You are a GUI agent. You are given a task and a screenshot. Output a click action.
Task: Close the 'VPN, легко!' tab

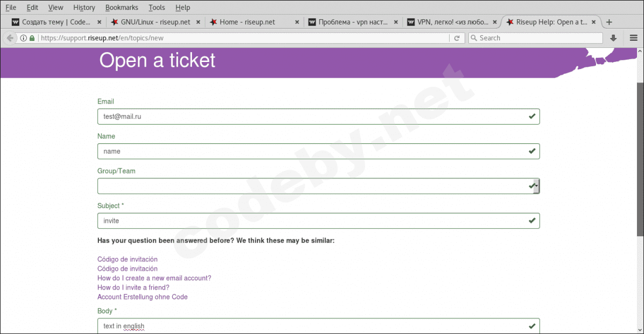click(x=495, y=22)
